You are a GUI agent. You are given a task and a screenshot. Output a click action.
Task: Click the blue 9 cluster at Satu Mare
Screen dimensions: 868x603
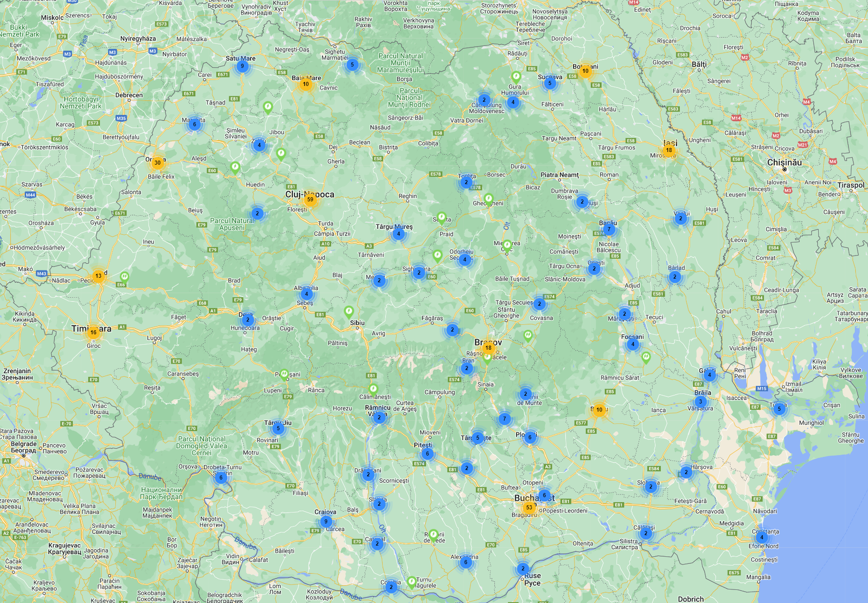tap(242, 66)
